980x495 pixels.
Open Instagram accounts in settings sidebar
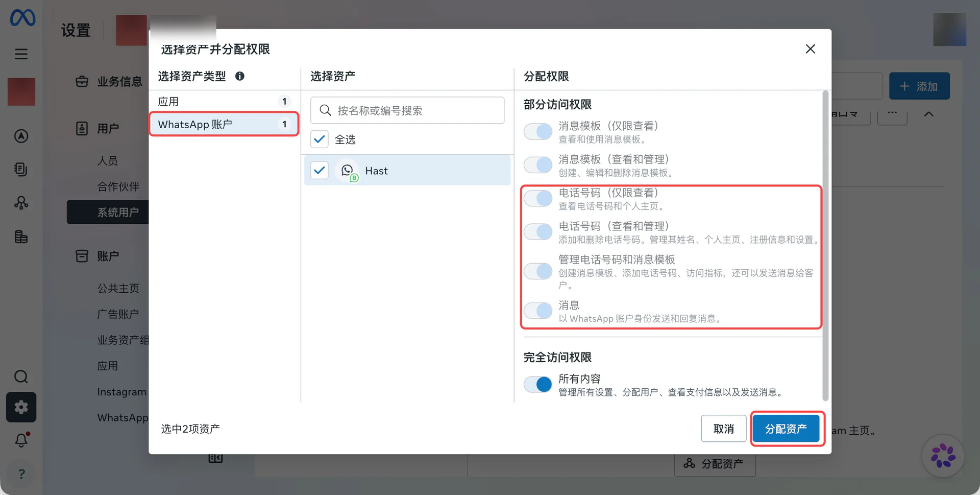[122, 392]
